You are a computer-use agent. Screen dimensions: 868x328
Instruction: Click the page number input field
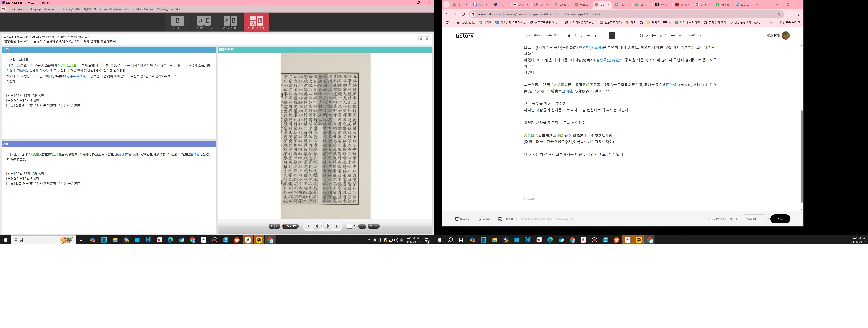(x=350, y=226)
